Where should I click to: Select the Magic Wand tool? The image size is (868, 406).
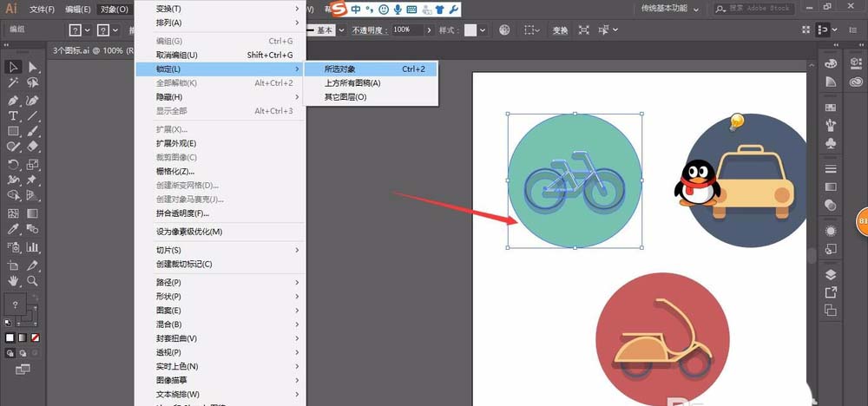pyautogui.click(x=13, y=83)
